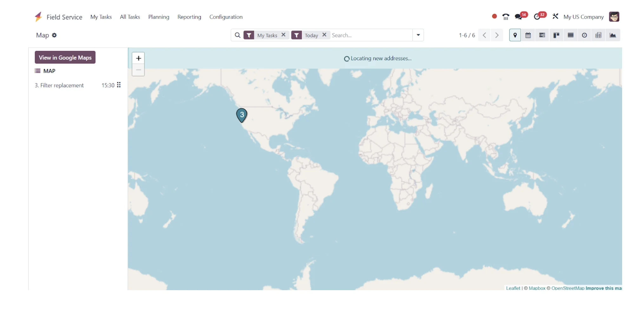Open the Graph chart view
This screenshot has width=644, height=325.
coord(613,35)
